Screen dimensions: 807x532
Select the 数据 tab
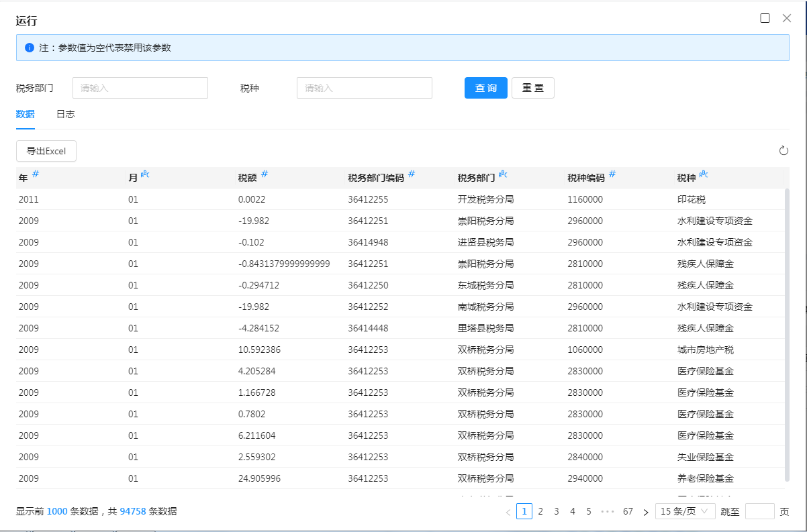pos(26,114)
